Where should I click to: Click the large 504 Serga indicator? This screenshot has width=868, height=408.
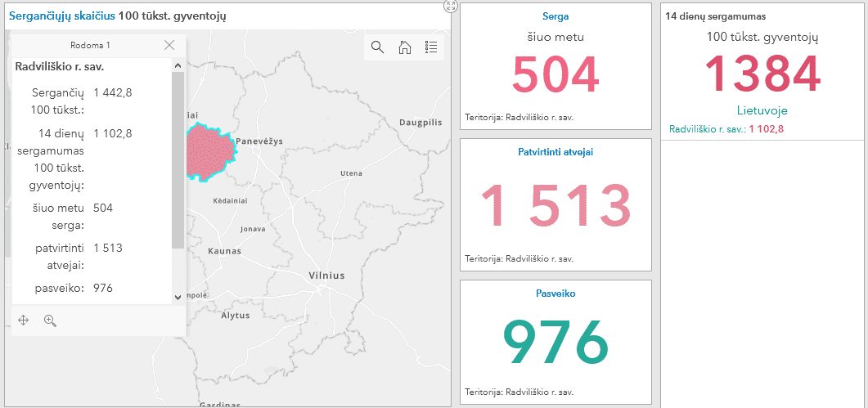555,74
